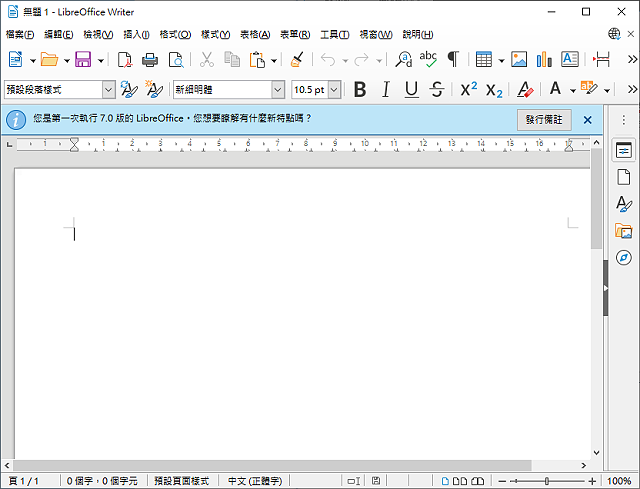Show more standard toolbar buttons

click(x=632, y=60)
